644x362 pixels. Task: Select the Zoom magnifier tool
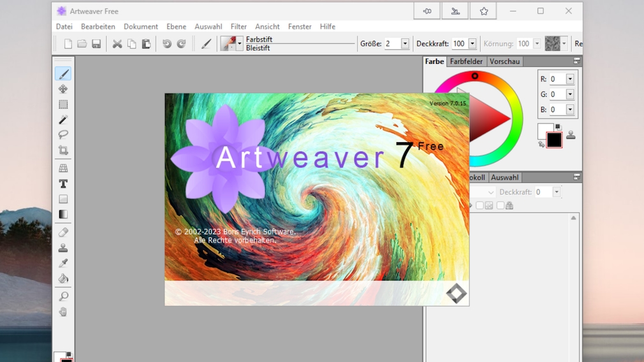coord(63,296)
